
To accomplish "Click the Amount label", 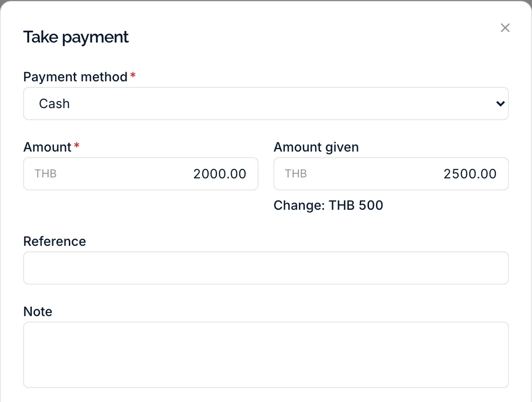I will (x=47, y=147).
